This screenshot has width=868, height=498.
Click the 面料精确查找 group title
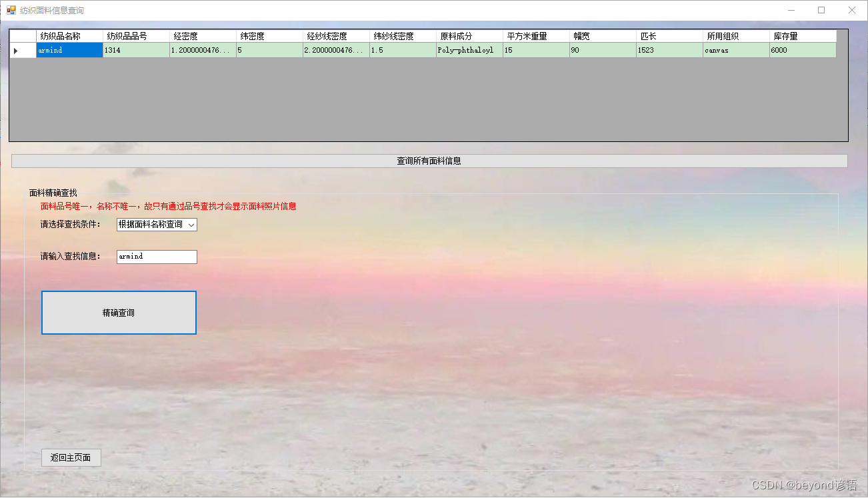click(53, 193)
